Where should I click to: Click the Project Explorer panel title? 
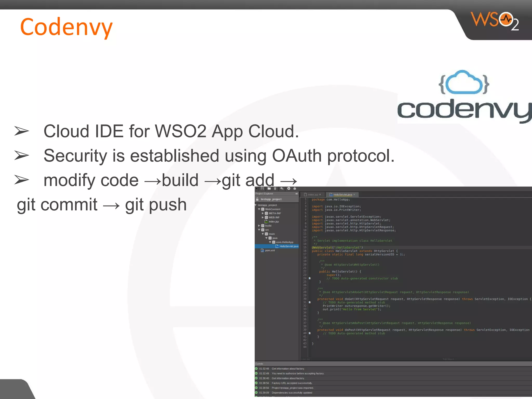tap(264, 194)
